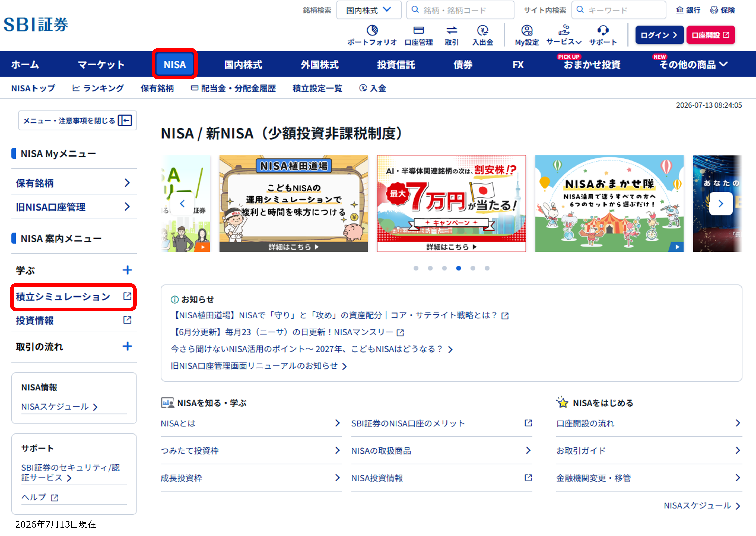Click the 銘柄・銘柄コード search field
Screen dimensions: 756x536
click(x=460, y=10)
